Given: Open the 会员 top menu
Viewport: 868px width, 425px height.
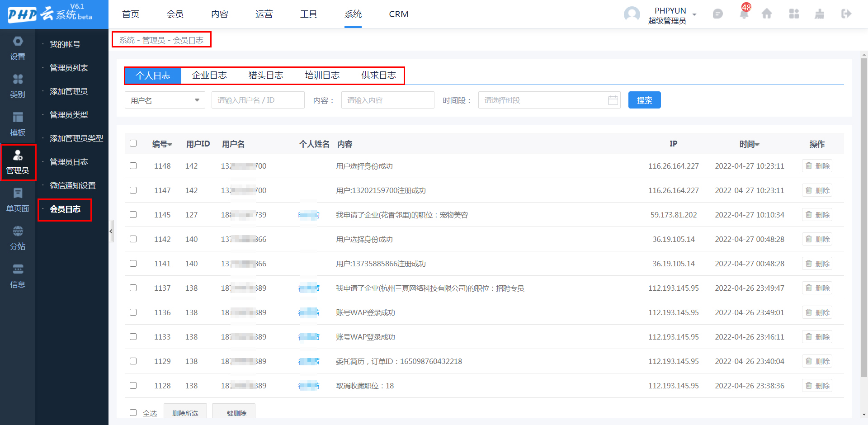Looking at the screenshot, I should tap(175, 14).
